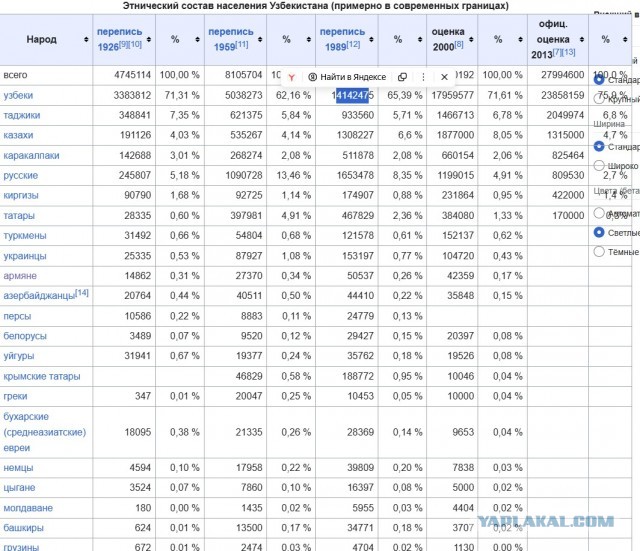Screen dimensions: 640x551
Task: Sort by % column following перепись 1959
Action: coord(309,40)
